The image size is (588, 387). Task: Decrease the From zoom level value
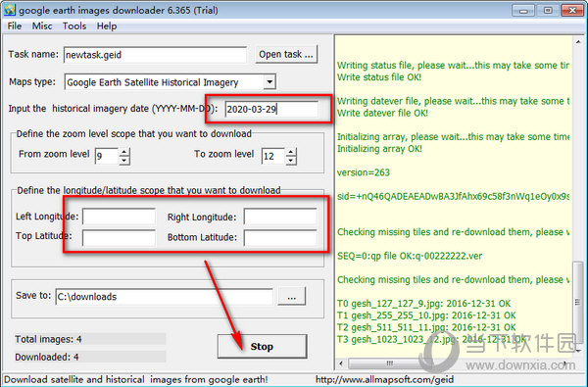pos(124,161)
